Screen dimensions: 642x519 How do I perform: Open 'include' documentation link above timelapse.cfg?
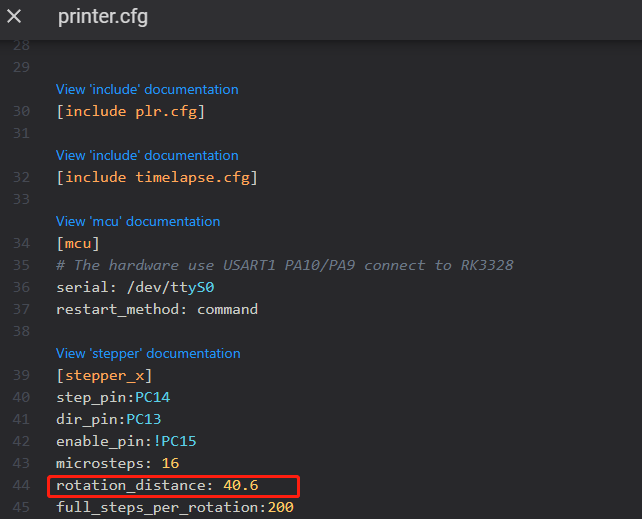coord(147,155)
